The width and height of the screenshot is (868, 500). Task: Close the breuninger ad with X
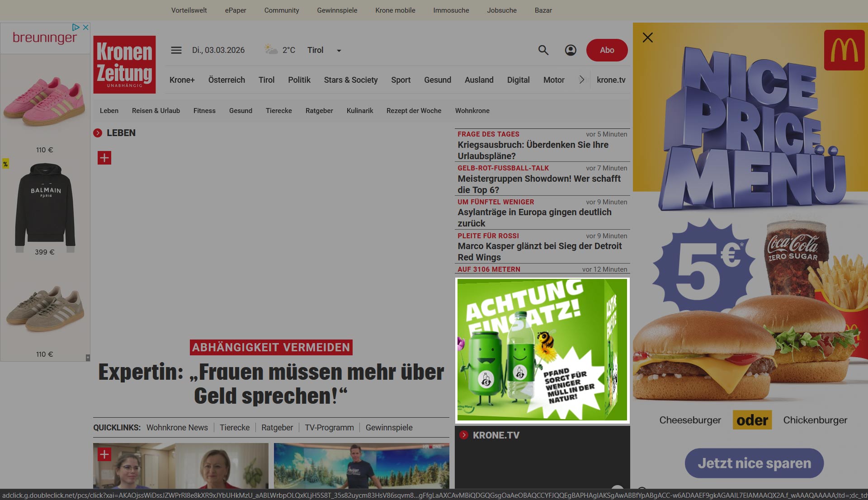(85, 28)
